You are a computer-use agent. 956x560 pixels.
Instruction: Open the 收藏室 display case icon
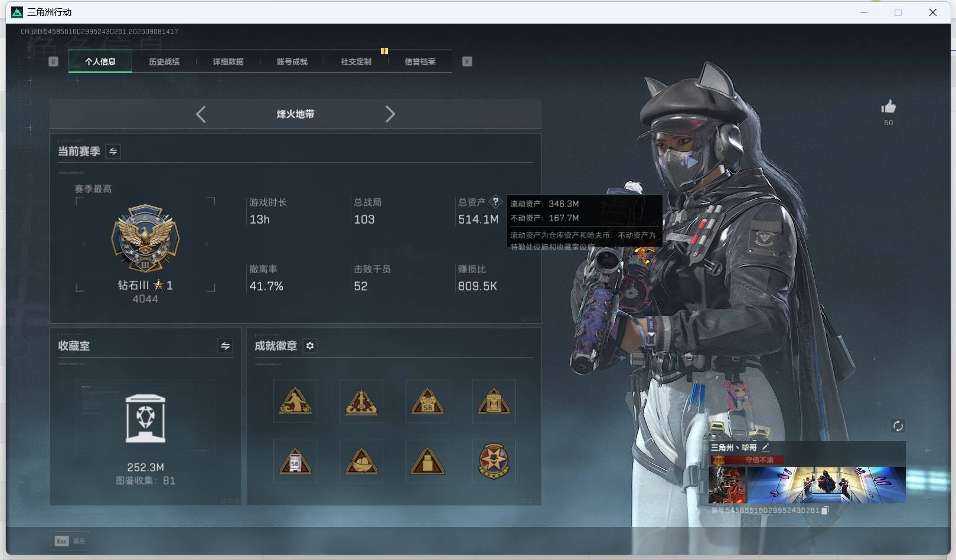pyautogui.click(x=145, y=418)
